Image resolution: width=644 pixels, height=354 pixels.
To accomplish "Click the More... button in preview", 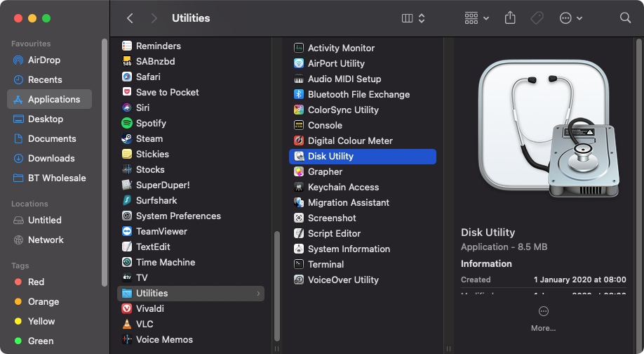I will [x=544, y=319].
